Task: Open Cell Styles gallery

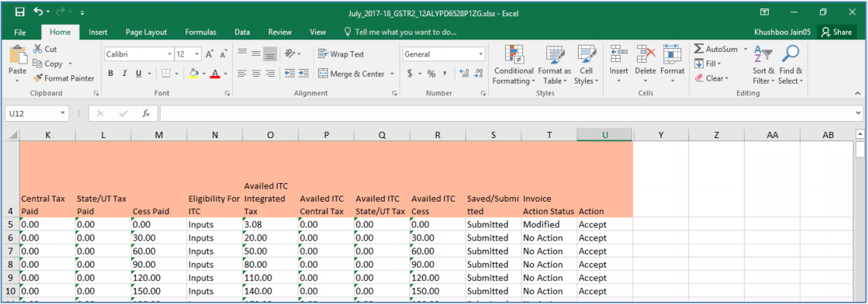Action: pyautogui.click(x=586, y=65)
